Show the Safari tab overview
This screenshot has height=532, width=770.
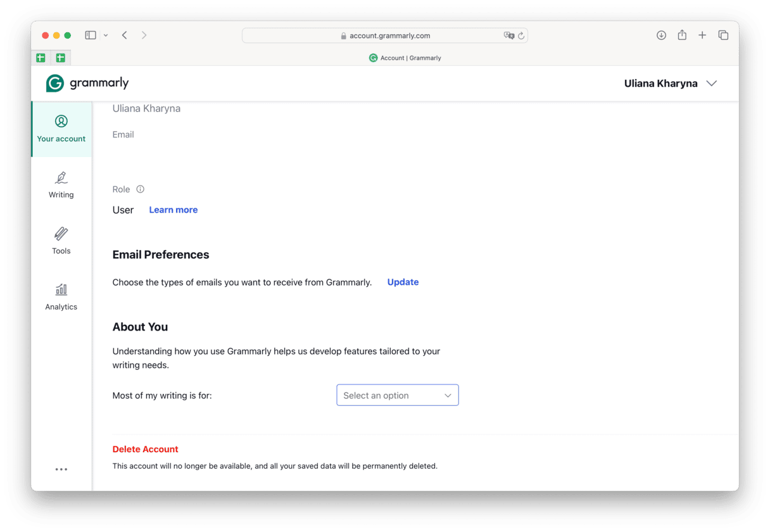coord(723,35)
